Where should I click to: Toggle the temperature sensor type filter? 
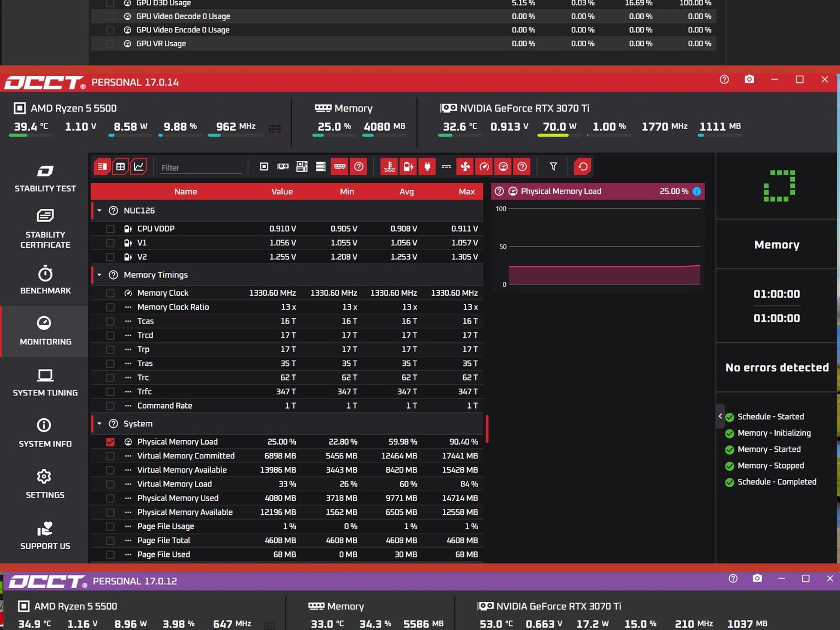[389, 167]
